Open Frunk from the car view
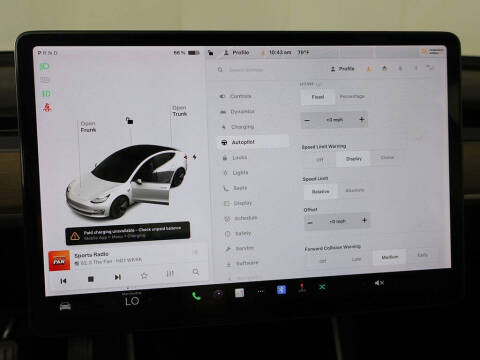 [x=88, y=127]
